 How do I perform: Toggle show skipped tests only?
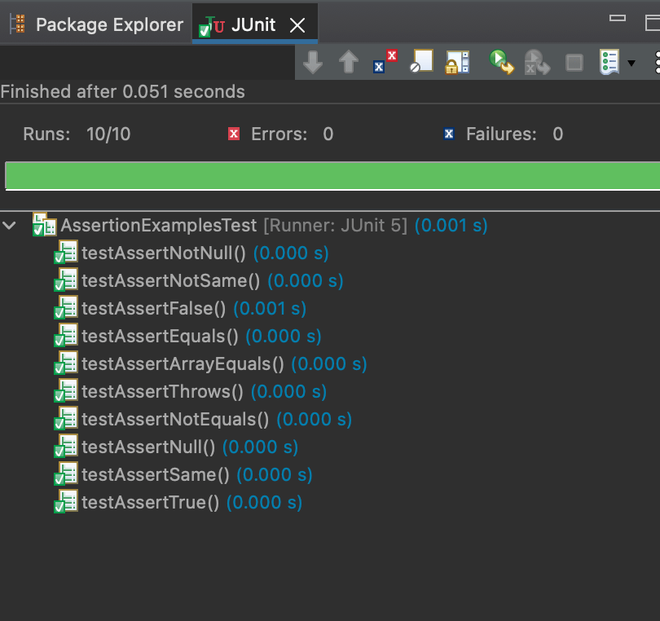pyautogui.click(x=421, y=61)
